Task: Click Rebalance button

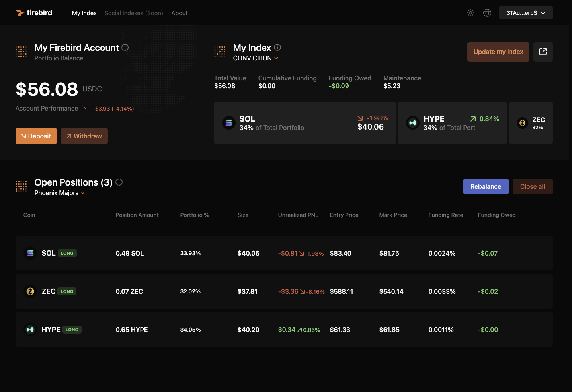Action: (x=486, y=186)
